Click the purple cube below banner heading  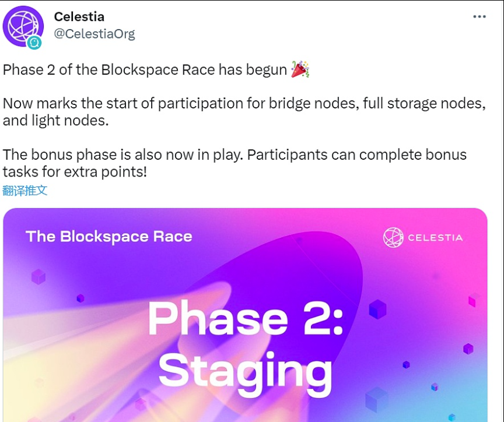[x=38, y=276]
